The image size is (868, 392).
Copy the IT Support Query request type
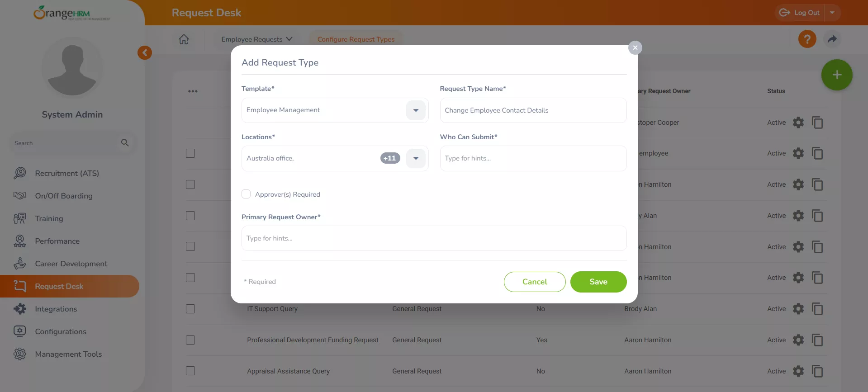click(x=817, y=309)
